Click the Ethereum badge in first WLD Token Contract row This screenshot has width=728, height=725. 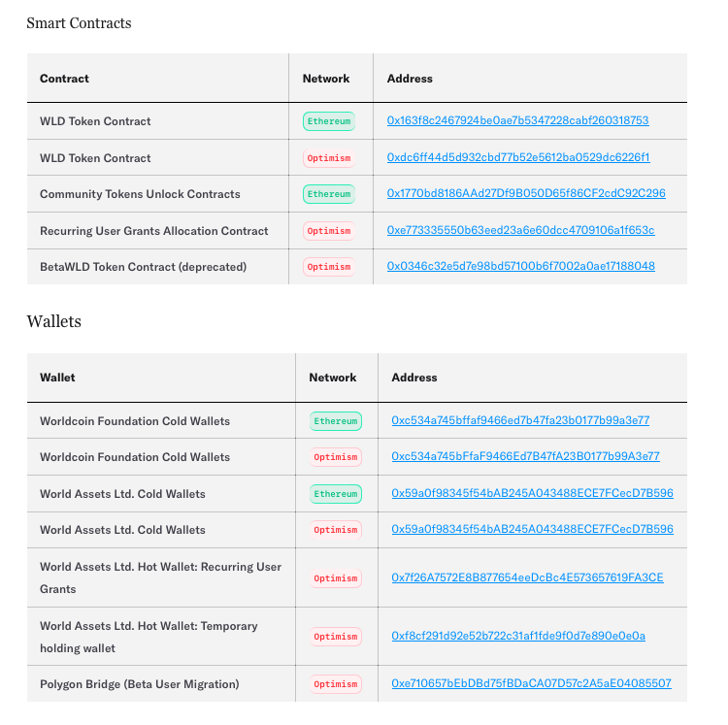pos(329,121)
